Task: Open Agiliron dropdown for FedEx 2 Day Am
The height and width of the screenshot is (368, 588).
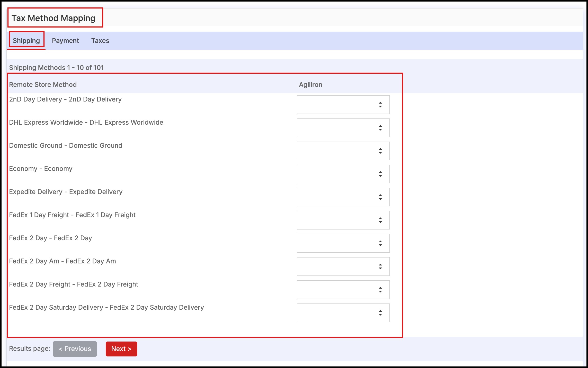Action: point(343,266)
